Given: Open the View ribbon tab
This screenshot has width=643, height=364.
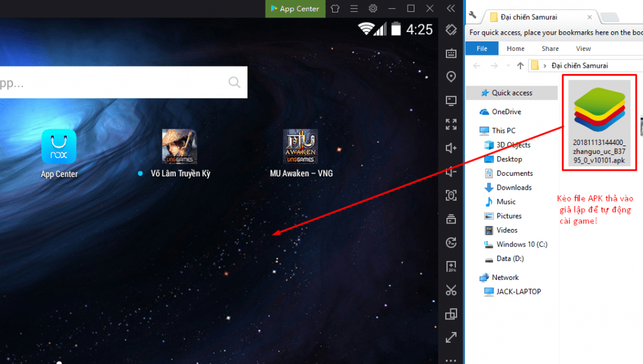Looking at the screenshot, I should (x=583, y=48).
